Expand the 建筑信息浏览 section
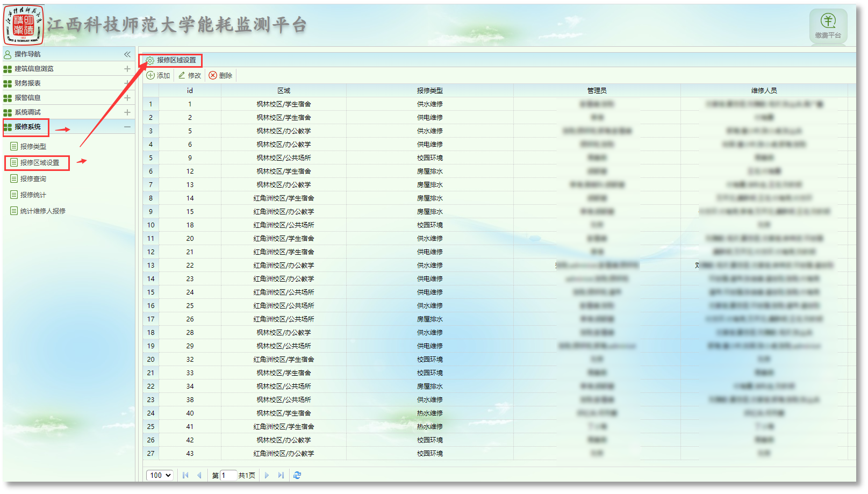 point(127,69)
